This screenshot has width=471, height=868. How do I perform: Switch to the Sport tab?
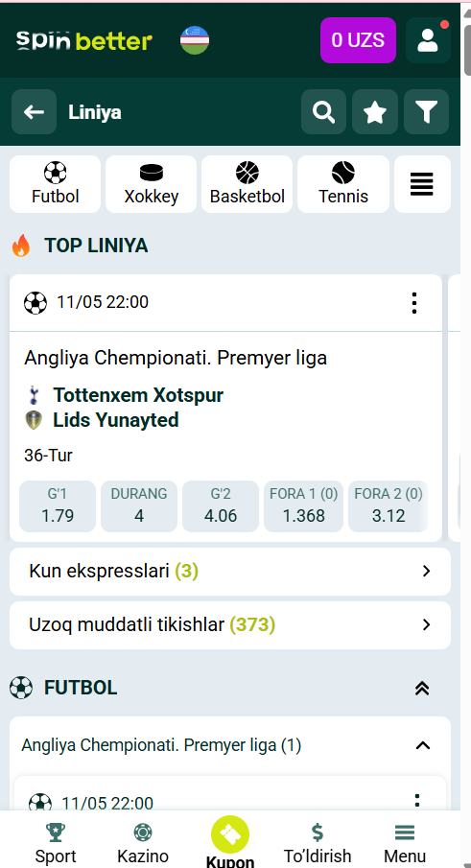tap(56, 843)
